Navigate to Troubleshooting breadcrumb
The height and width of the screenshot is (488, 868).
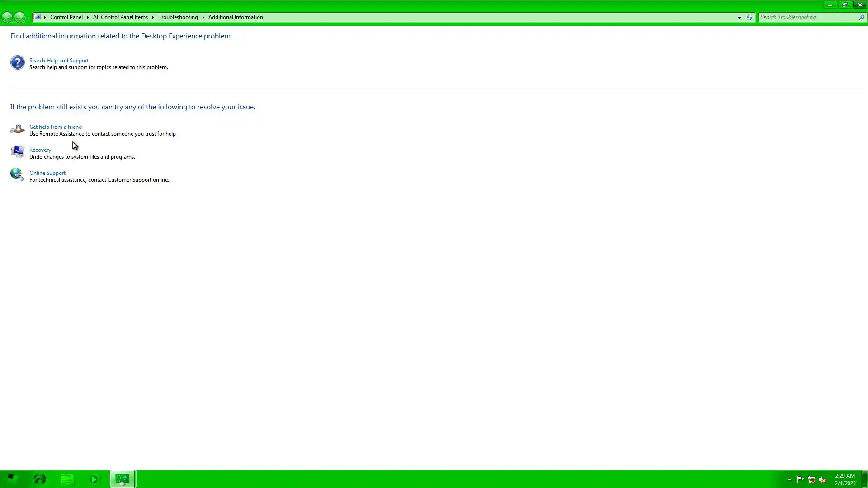[x=178, y=17]
